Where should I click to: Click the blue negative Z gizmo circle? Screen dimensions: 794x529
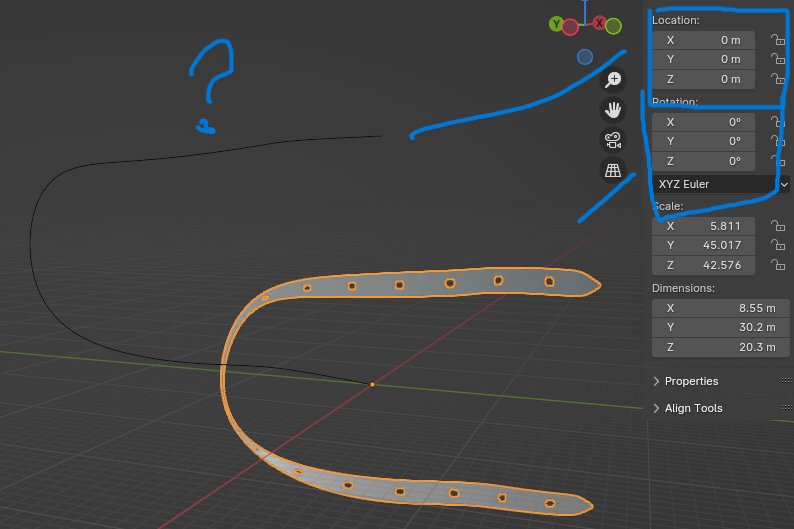[585, 57]
